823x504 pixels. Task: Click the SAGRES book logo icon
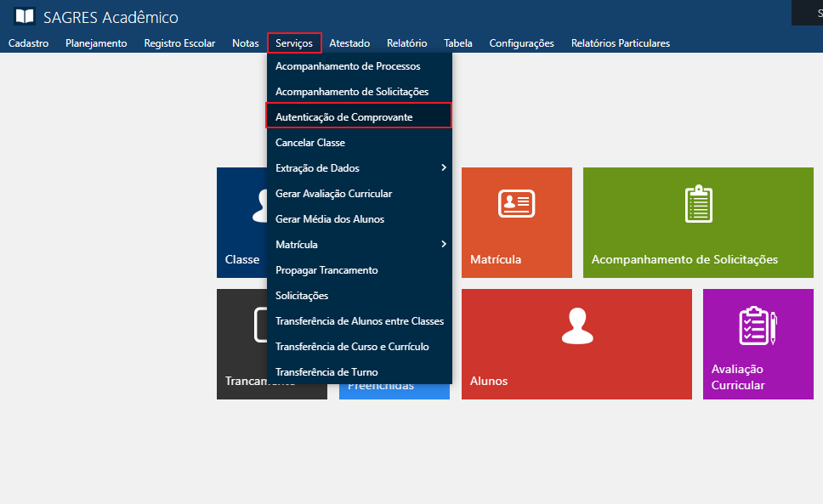[x=25, y=17]
